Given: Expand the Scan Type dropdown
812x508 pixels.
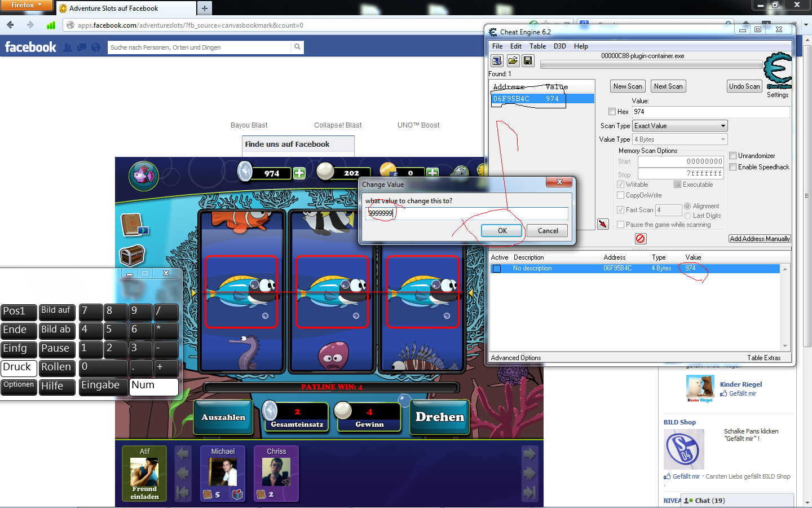Looking at the screenshot, I should point(679,126).
